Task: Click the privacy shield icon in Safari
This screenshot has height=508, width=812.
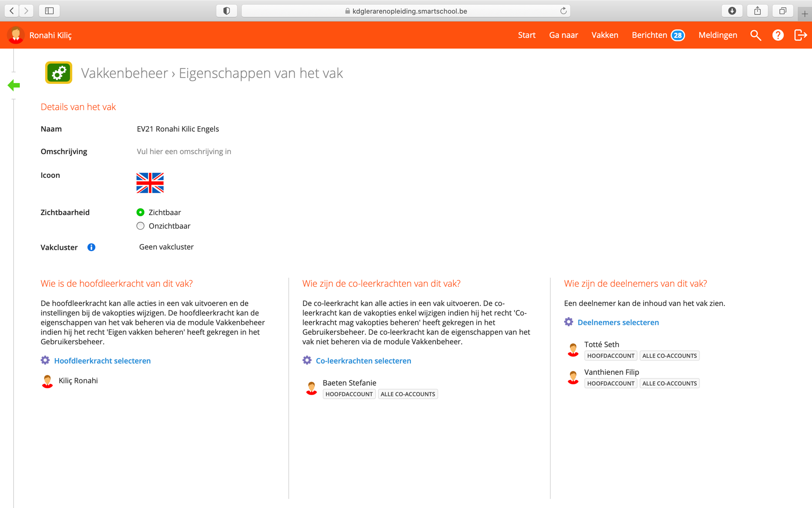Action: 227,11
